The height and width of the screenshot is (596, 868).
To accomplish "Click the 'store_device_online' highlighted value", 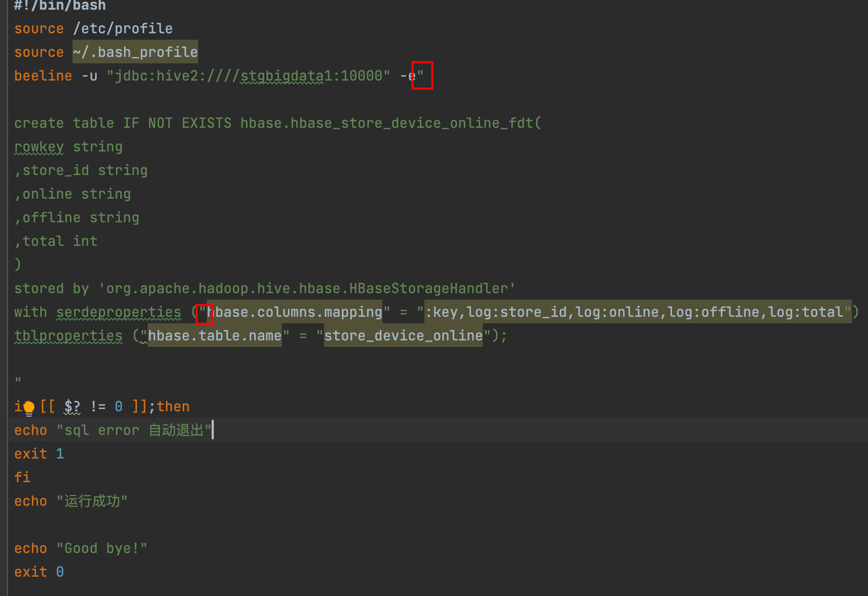I will 403,336.
